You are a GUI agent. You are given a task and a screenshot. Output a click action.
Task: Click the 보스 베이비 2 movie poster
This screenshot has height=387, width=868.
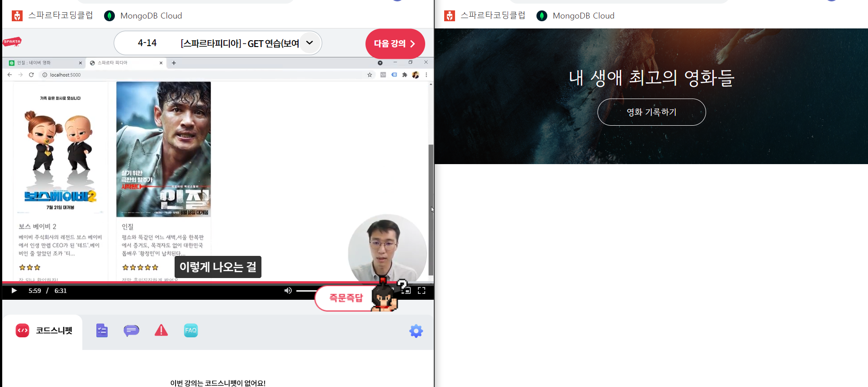click(60, 149)
